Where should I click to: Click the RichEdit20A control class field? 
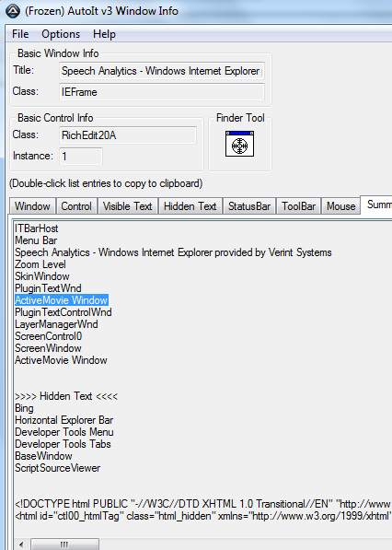(128, 135)
